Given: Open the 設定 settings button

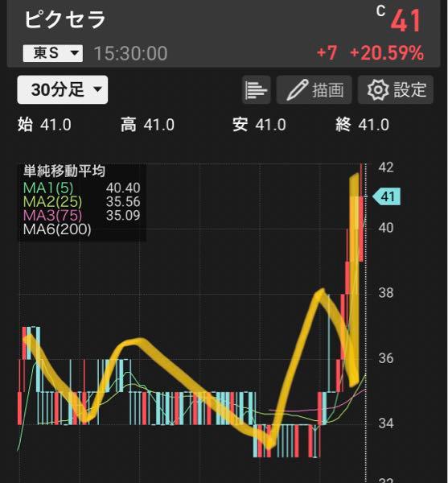Looking at the screenshot, I should (396, 90).
